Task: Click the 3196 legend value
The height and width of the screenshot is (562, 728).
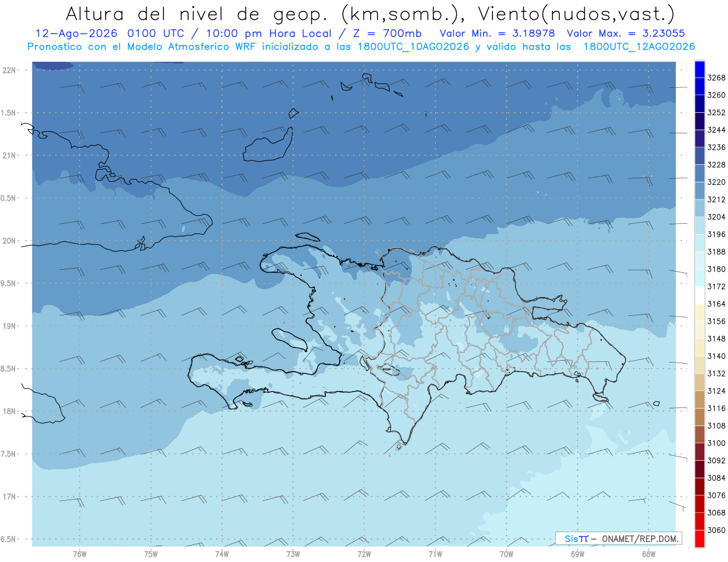Action: 716,235
